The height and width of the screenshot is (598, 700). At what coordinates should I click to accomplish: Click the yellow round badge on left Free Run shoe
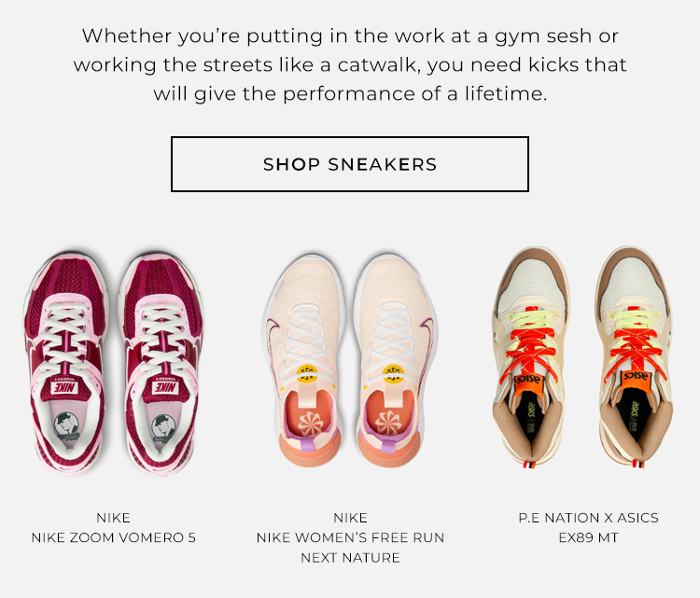(307, 374)
